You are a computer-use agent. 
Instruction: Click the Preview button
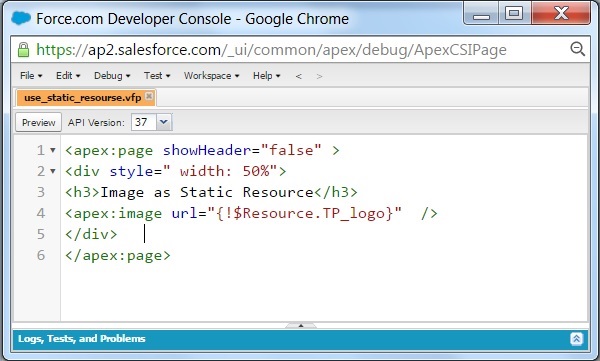point(38,123)
